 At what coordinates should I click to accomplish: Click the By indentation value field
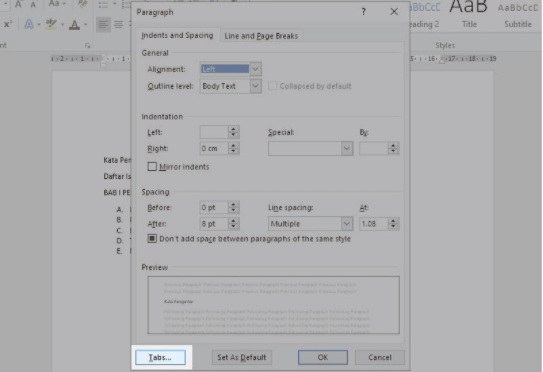(374, 149)
